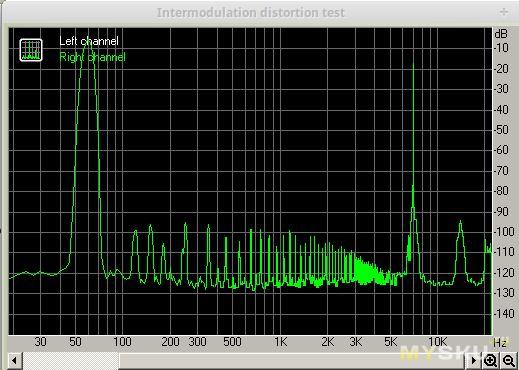Click the 50 Hz axis label
Screen dimensions: 519x370
[75, 342]
